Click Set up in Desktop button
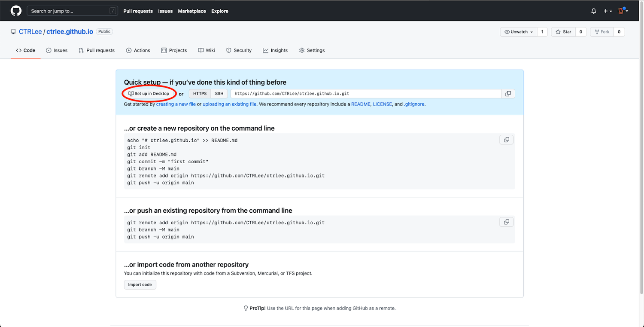Viewport: 644px width, 327px height. [149, 94]
